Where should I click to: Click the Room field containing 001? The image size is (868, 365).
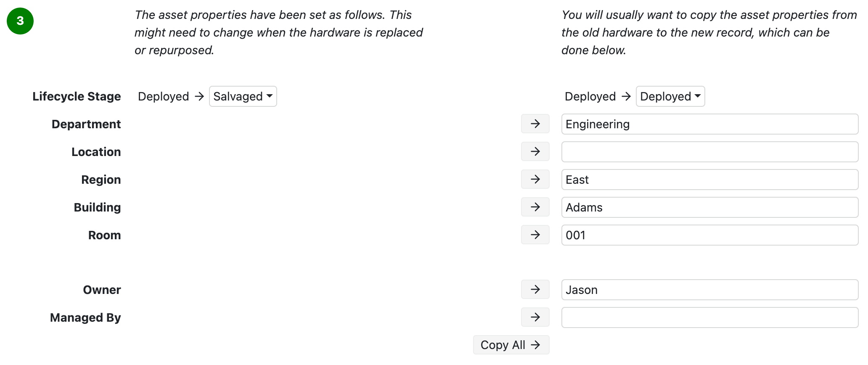pos(709,235)
